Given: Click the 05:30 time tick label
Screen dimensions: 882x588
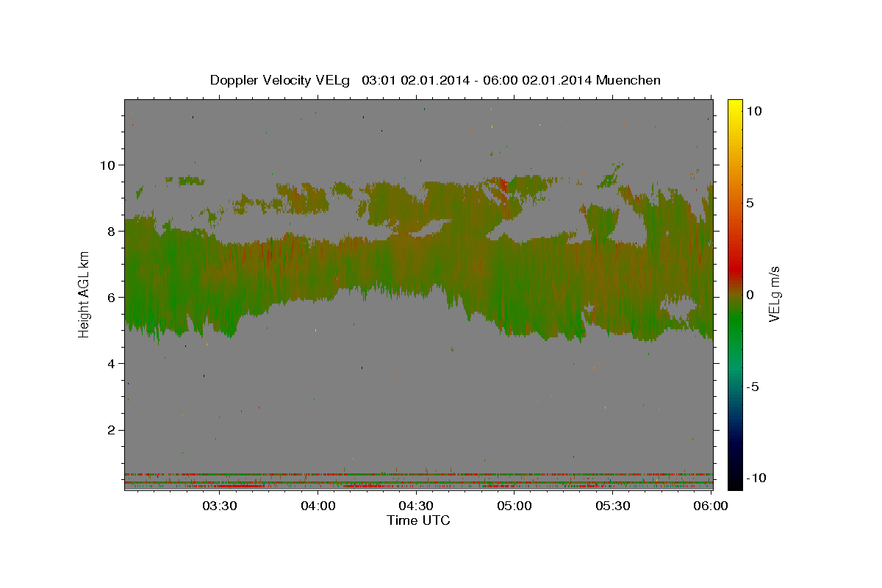Looking at the screenshot, I should click(x=612, y=506).
